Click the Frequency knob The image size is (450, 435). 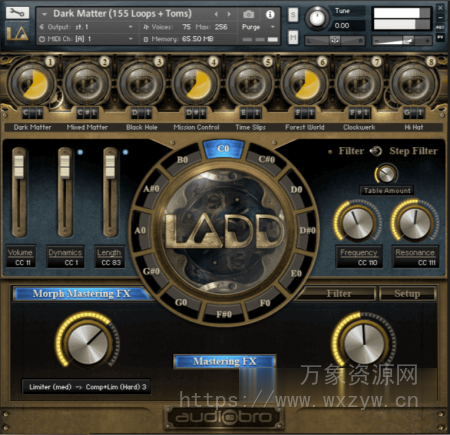click(x=357, y=222)
